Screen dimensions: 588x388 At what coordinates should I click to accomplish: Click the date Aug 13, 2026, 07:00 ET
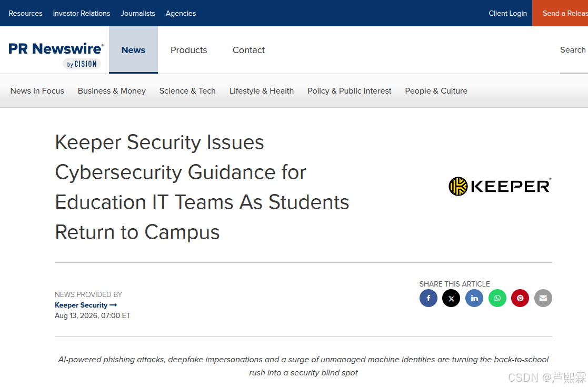pos(93,316)
